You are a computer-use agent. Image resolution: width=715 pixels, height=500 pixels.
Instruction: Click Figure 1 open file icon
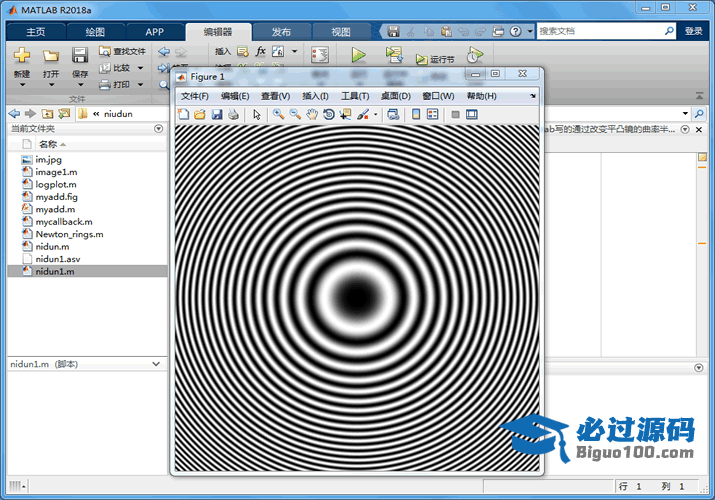[x=200, y=114]
